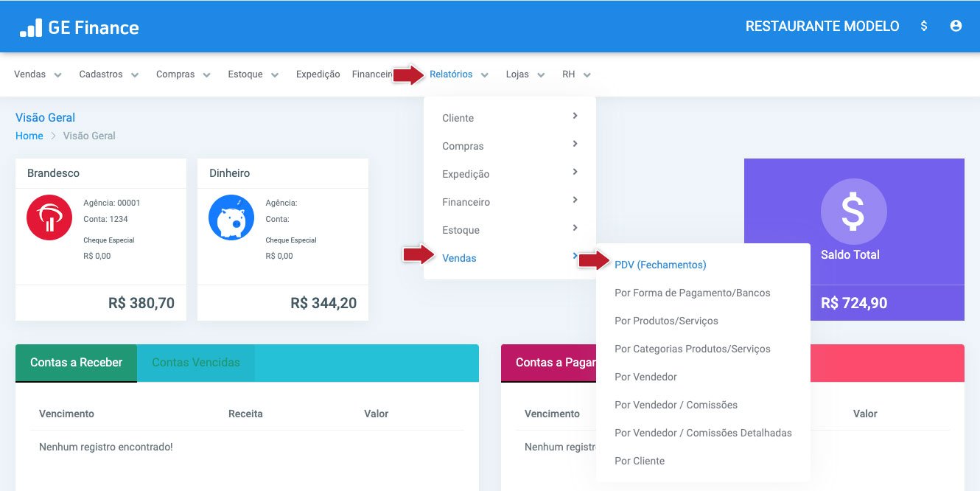
Task: Click the RESTAURANTE MODELO company name
Action: [x=822, y=27]
